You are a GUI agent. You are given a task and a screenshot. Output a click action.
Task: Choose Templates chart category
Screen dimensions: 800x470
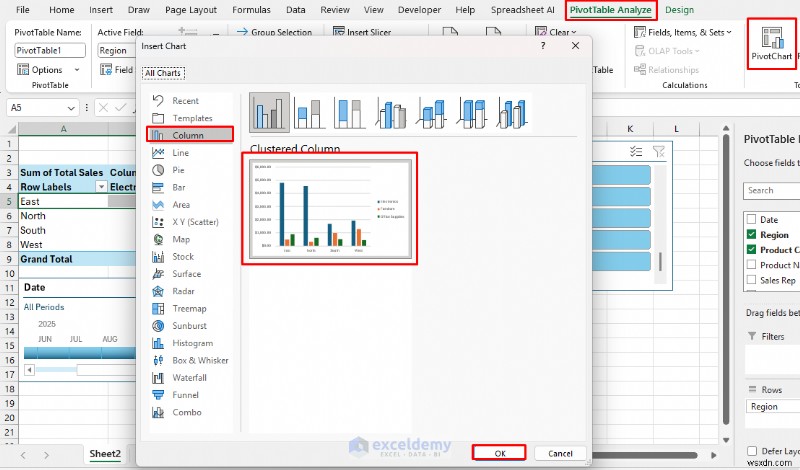191,118
